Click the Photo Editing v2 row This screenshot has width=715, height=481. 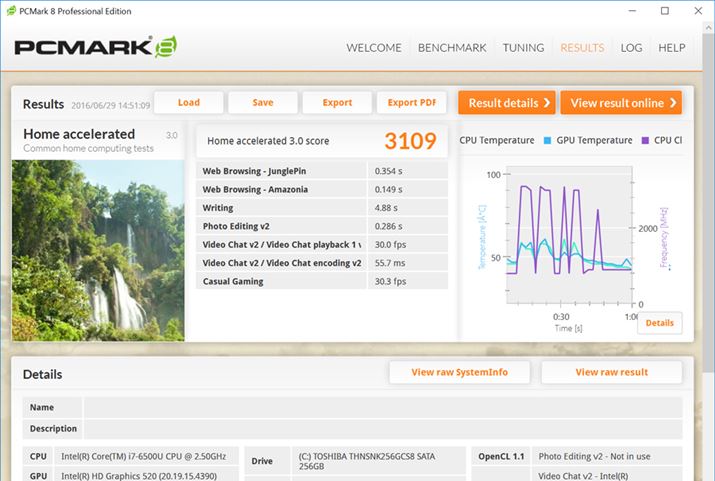(322, 226)
